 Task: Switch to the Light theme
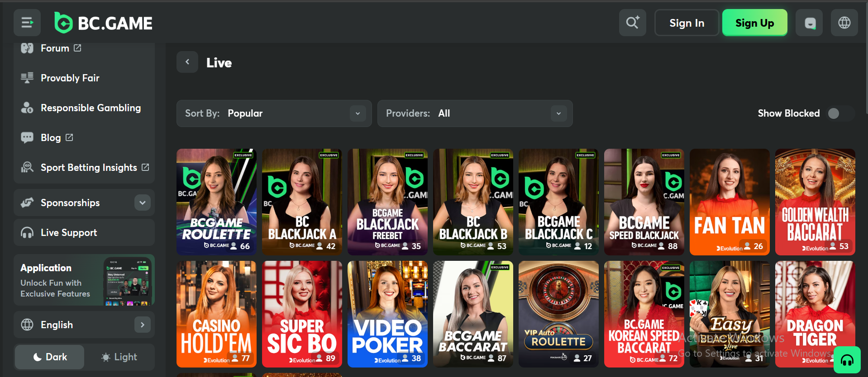119,357
